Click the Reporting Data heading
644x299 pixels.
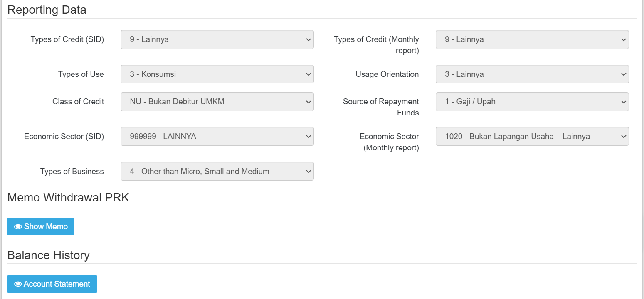pyautogui.click(x=47, y=10)
